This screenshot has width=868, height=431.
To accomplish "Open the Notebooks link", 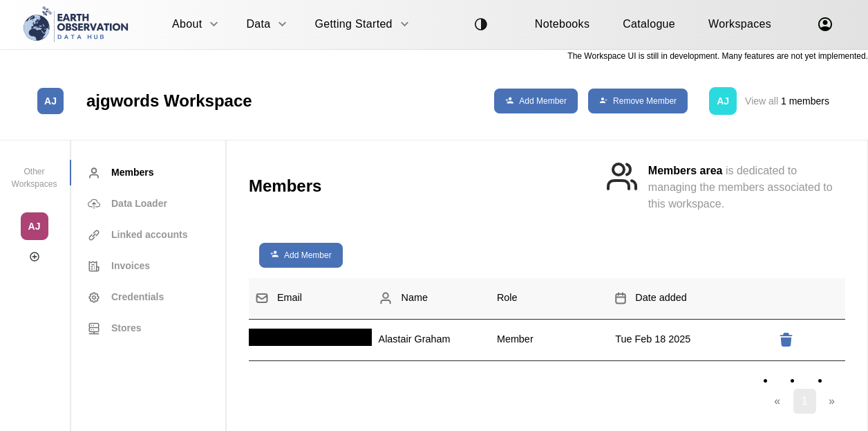I will coord(562,24).
